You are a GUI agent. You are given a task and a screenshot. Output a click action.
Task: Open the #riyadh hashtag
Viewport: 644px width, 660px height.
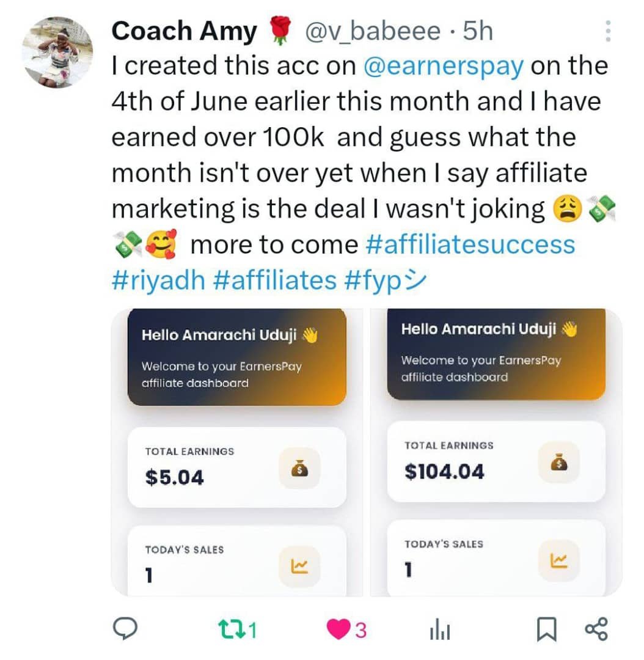[159, 280]
